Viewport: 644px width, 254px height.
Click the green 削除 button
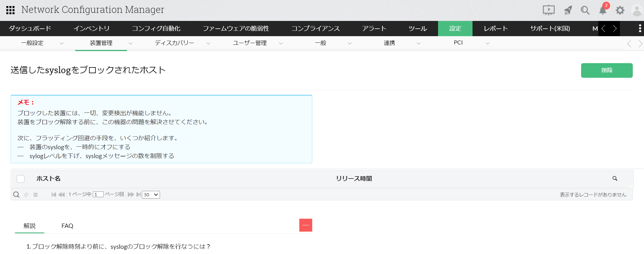click(607, 70)
